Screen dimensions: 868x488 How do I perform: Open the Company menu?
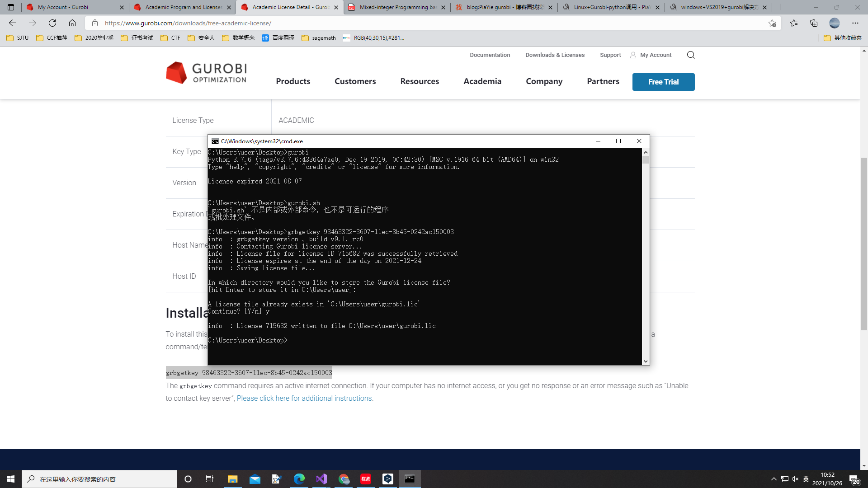click(544, 81)
